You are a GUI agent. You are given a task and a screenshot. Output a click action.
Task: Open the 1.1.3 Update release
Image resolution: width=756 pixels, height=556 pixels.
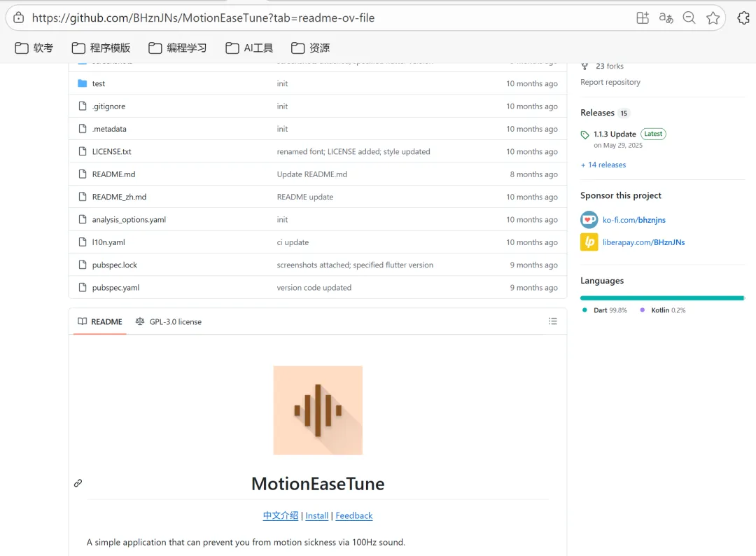click(615, 134)
